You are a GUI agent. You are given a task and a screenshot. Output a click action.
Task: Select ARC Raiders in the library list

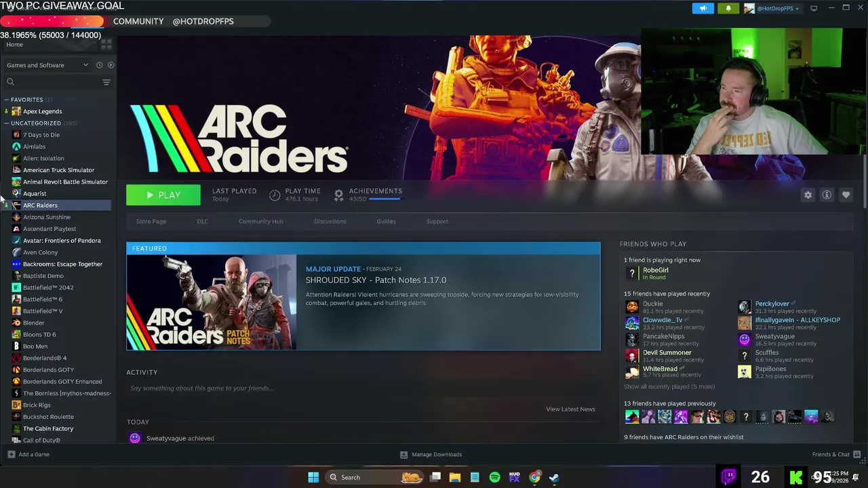(40, 205)
